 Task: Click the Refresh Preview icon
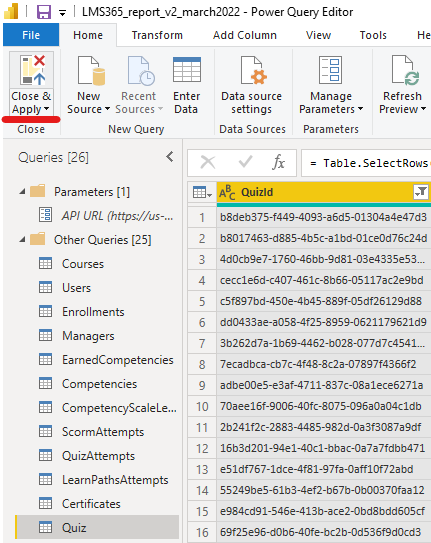pyautogui.click(x=404, y=70)
